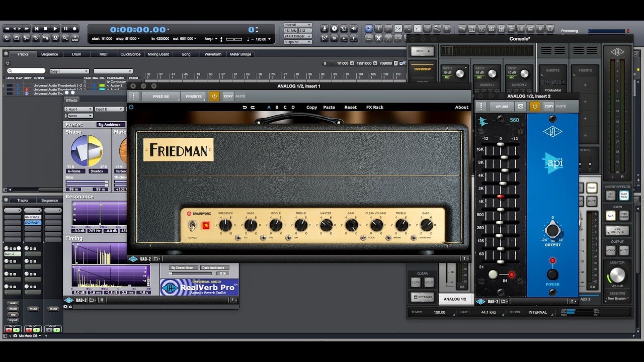The height and width of the screenshot is (362, 644).
Task: Click API 560 plugin power button
Action: (535, 106)
